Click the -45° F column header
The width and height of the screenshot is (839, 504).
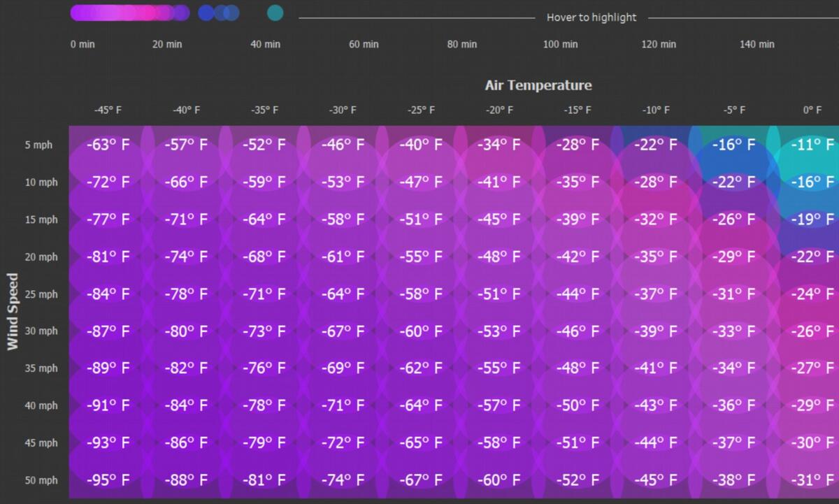(108, 110)
